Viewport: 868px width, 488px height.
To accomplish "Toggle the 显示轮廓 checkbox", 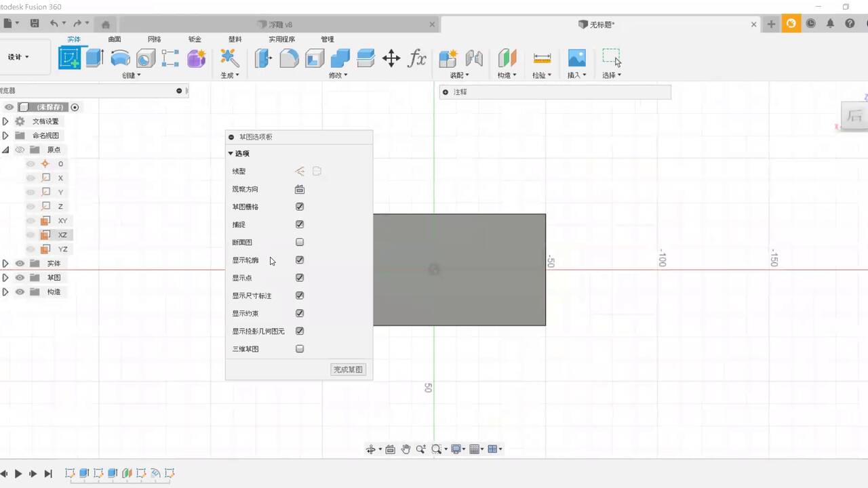I will pyautogui.click(x=300, y=260).
